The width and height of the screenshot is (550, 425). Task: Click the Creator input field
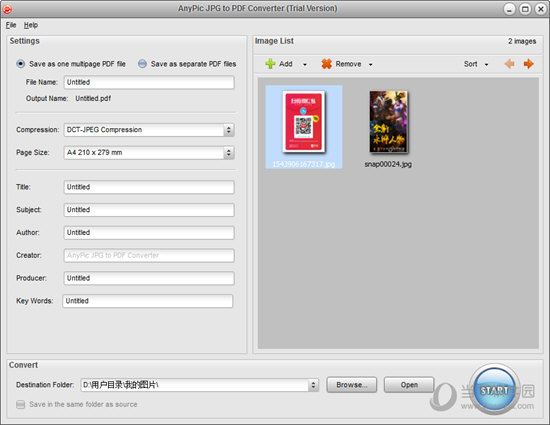coord(149,255)
